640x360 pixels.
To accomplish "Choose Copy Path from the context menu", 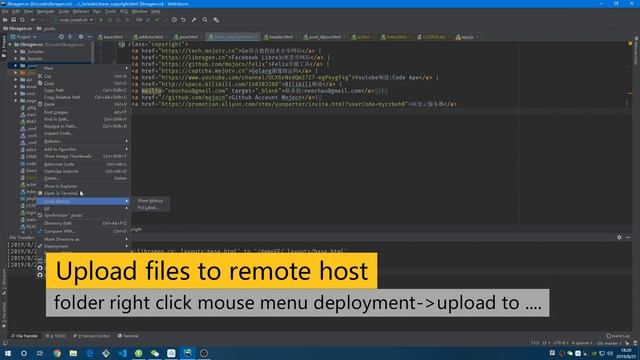I will click(83, 90).
